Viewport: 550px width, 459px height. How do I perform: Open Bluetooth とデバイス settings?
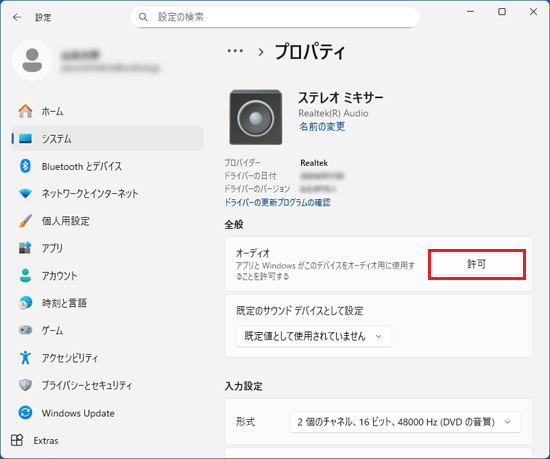108,166
